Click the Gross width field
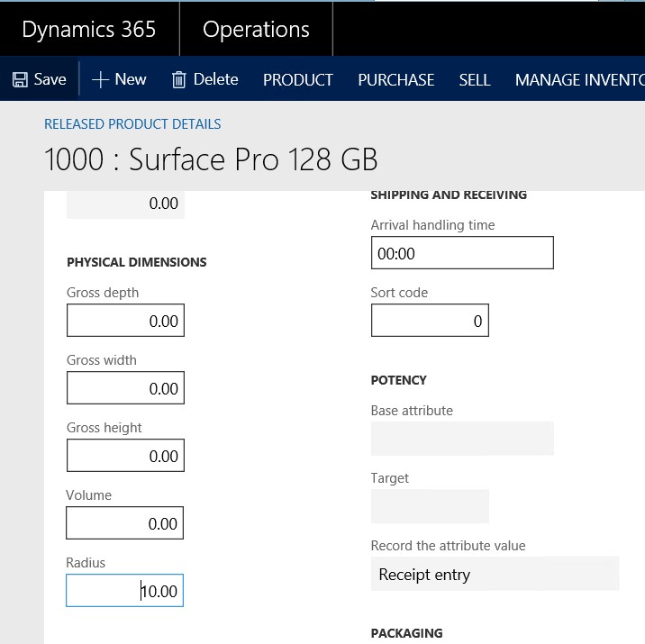This screenshot has height=644, width=645. (x=125, y=389)
